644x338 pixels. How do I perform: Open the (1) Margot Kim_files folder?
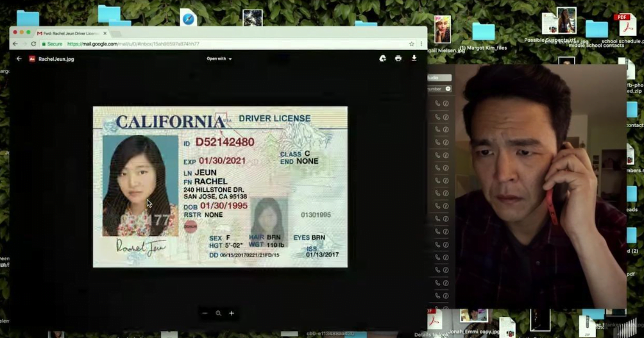click(x=484, y=31)
